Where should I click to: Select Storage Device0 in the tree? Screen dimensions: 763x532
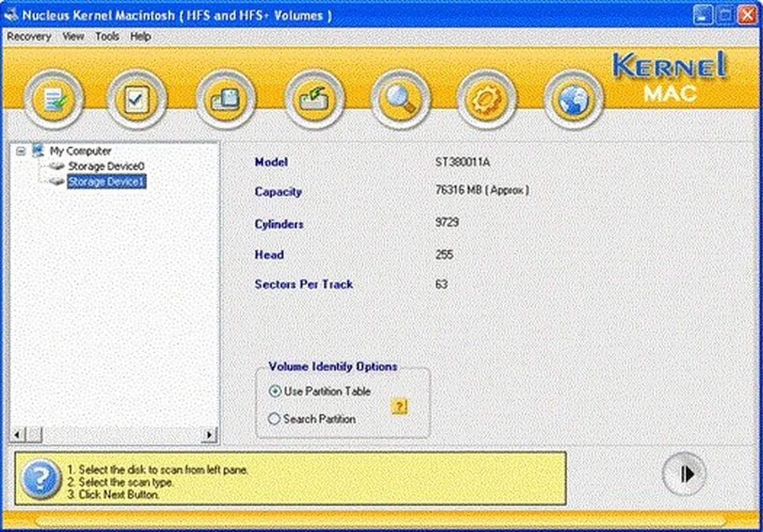[x=106, y=166]
